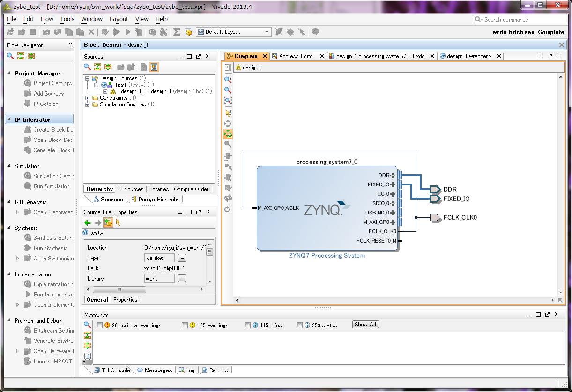This screenshot has height=392, width=572.
Task: Open the Window menu
Action: click(x=92, y=19)
